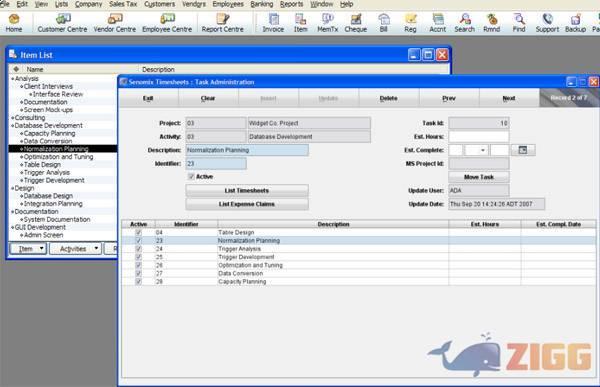This screenshot has height=387, width=600.
Task: Click the Est. Hours input field
Action: [x=479, y=137]
